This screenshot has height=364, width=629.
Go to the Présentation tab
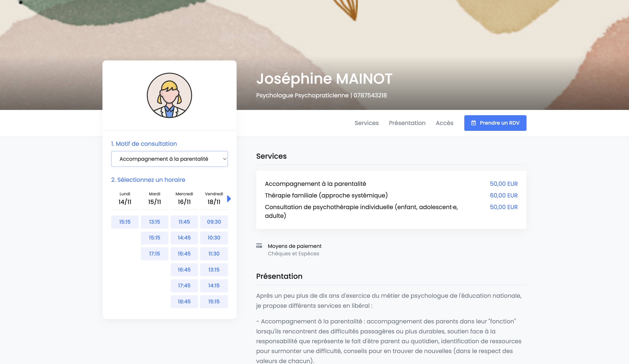click(x=407, y=123)
